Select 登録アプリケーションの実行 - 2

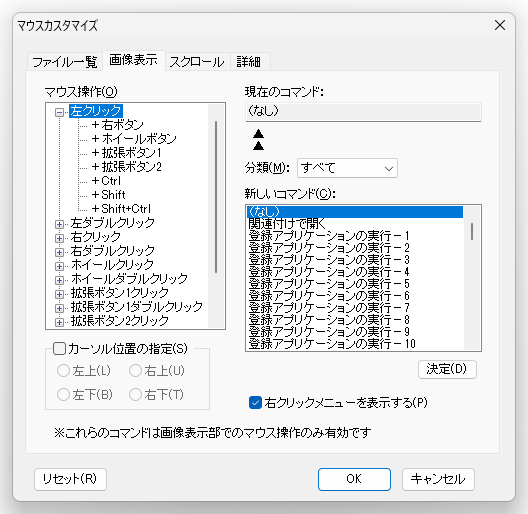click(x=355, y=248)
